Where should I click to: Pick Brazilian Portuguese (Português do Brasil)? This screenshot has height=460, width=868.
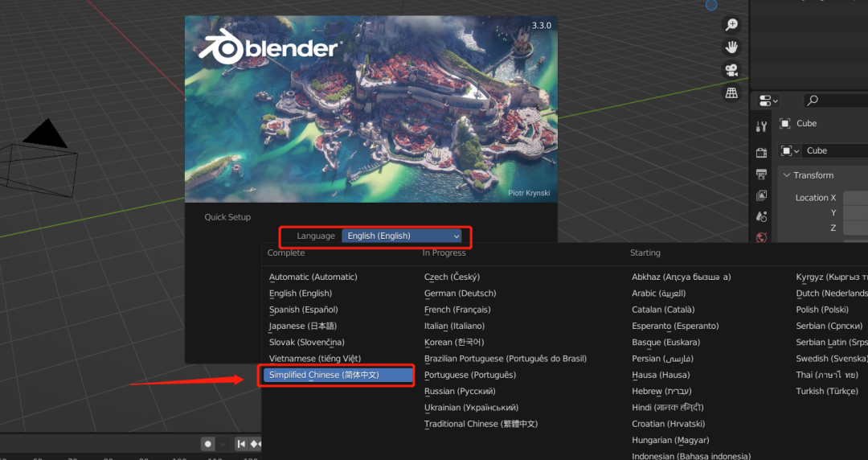pos(506,359)
